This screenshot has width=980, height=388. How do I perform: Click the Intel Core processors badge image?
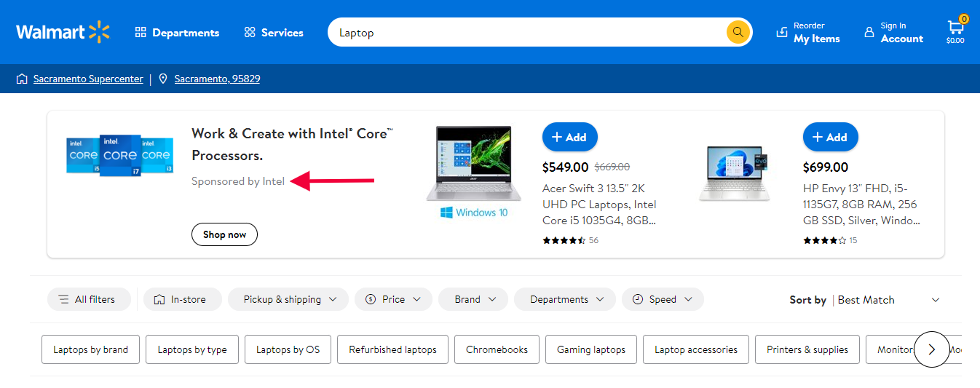tap(120, 155)
